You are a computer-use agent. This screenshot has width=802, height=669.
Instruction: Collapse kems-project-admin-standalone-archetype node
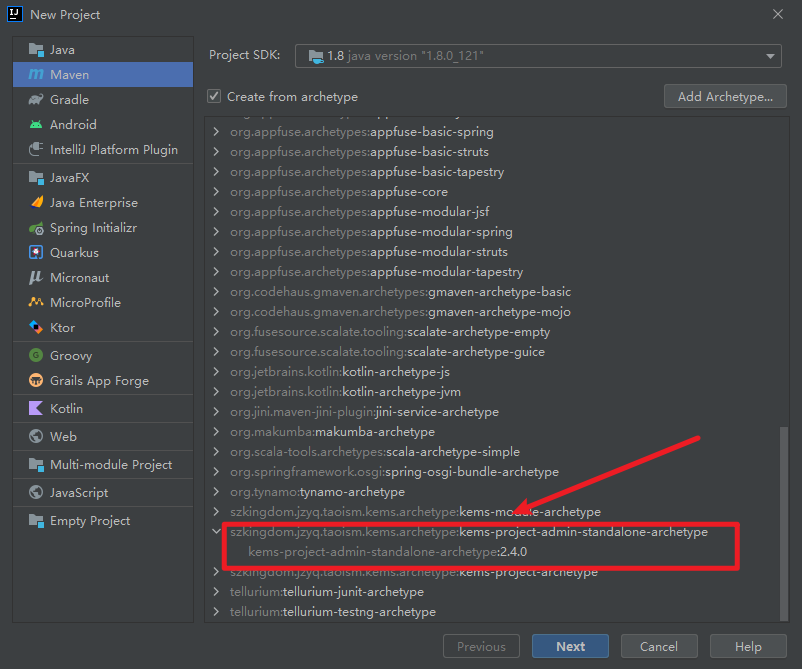(x=216, y=532)
